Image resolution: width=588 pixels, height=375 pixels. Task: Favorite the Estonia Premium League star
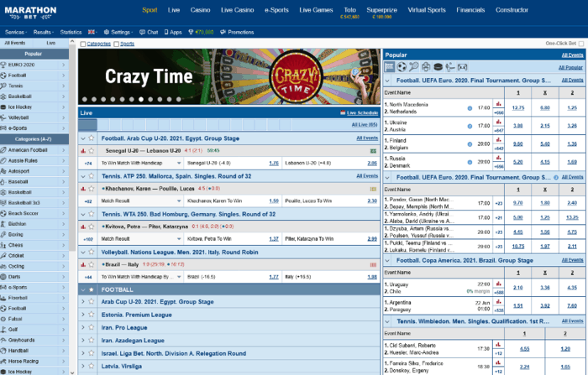(91, 315)
